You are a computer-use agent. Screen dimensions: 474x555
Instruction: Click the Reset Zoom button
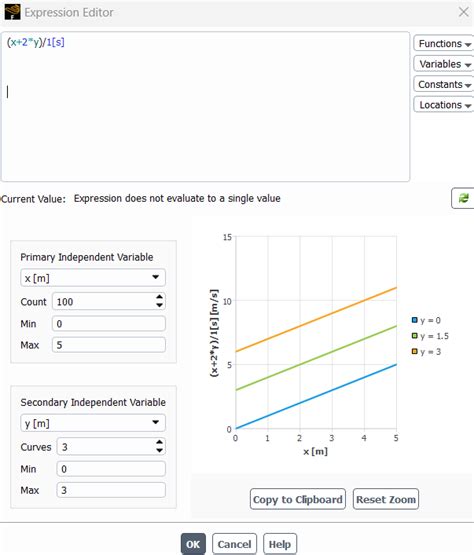pos(386,499)
